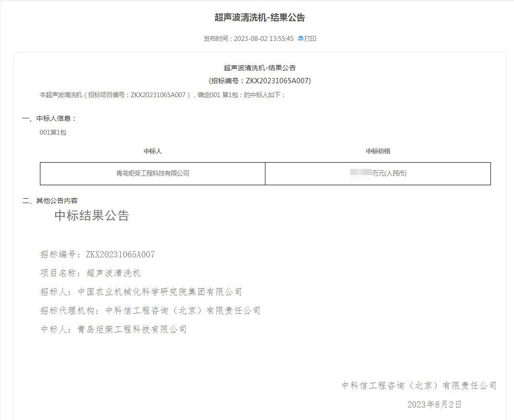Viewport: 514px width, 420px height.
Task: Click the redacted 万元(人民币) price cell
Action: coord(378,174)
